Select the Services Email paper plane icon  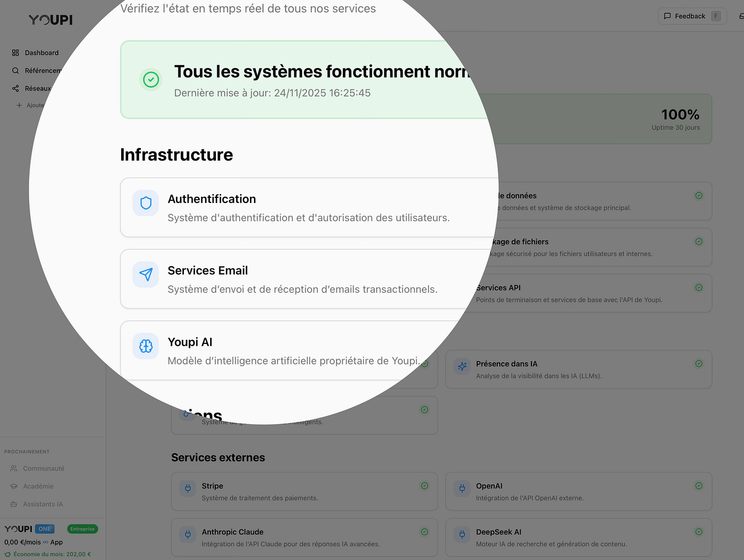tap(146, 274)
